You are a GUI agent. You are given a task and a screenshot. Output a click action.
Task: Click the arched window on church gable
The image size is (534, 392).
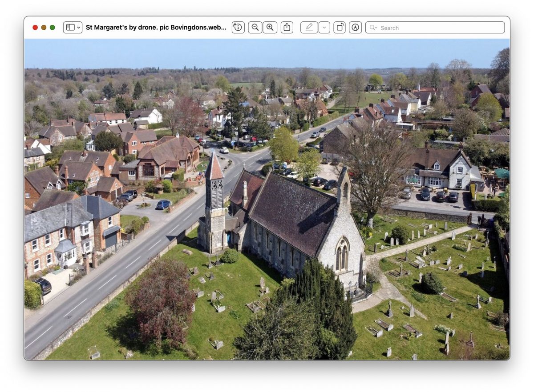342,254
